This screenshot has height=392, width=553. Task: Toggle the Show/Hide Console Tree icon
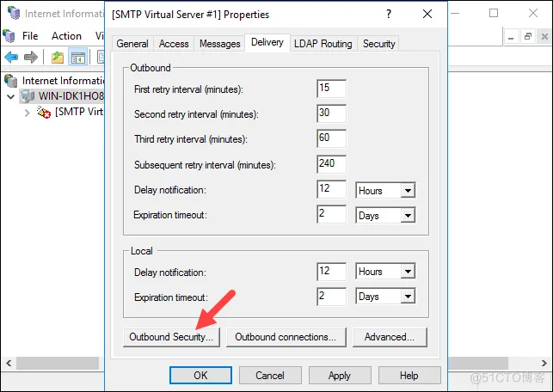(x=77, y=57)
